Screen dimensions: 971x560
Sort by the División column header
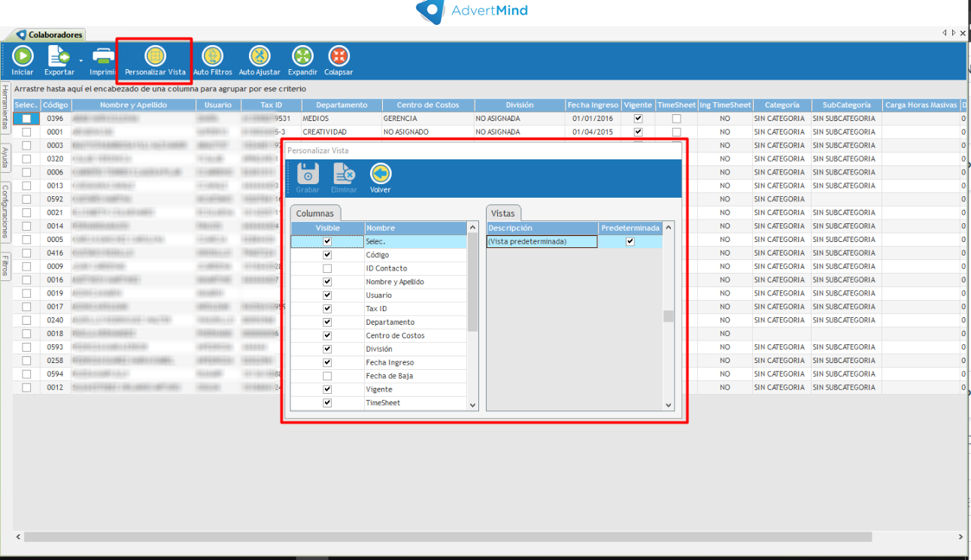pos(519,105)
